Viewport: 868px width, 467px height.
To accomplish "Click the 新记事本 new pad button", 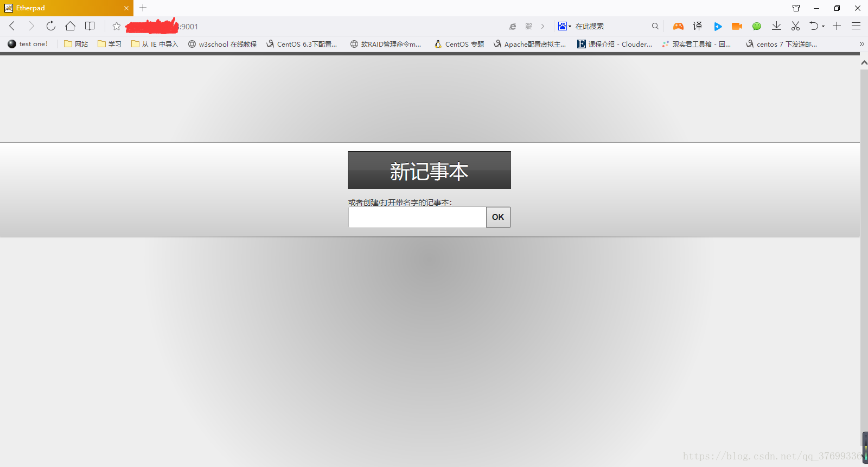I will [429, 170].
